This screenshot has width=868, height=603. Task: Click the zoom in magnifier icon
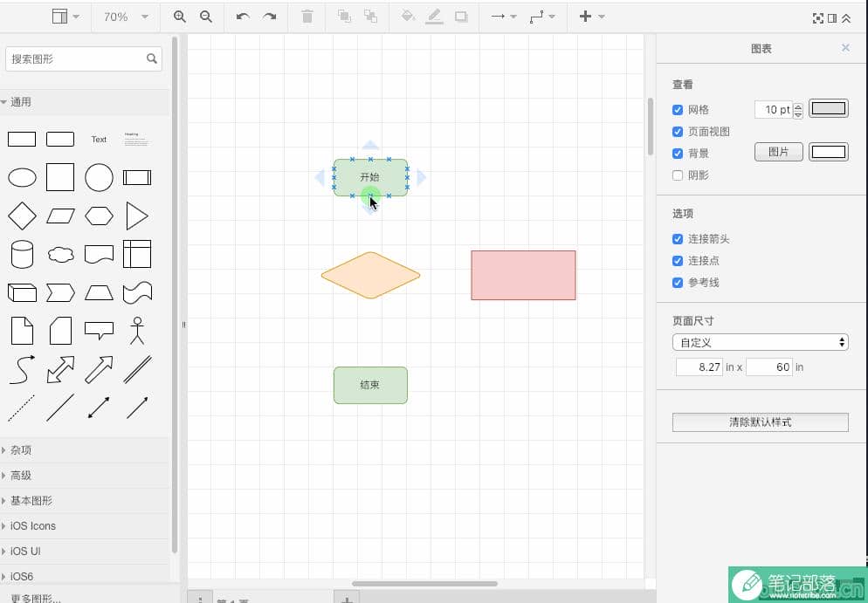tap(179, 17)
